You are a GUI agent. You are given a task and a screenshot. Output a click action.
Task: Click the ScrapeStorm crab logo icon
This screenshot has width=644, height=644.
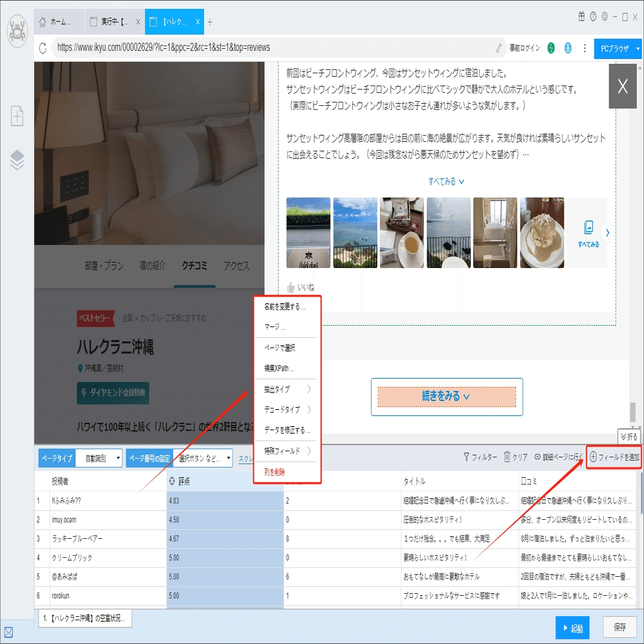click(17, 32)
